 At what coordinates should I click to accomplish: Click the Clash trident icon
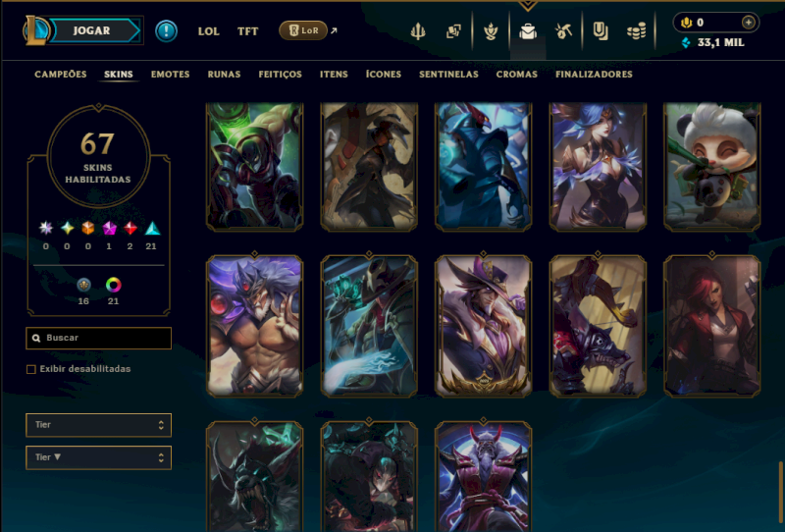click(418, 31)
